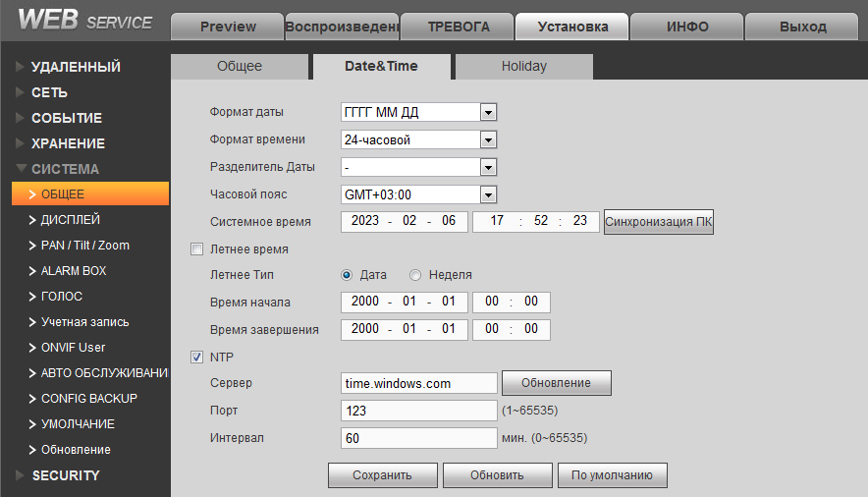Expand the СЕТЬ section
The height and width of the screenshot is (497, 868).
[49, 92]
